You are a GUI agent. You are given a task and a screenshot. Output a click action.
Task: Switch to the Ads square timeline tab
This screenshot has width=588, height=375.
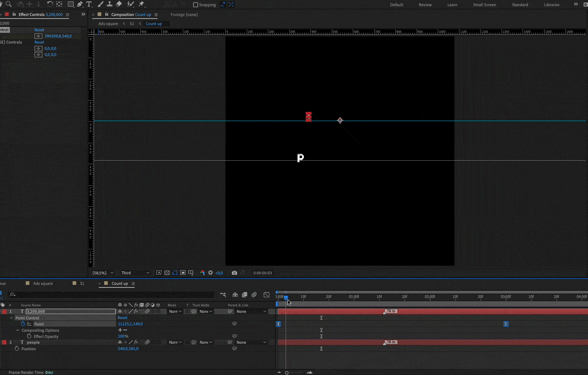click(43, 283)
